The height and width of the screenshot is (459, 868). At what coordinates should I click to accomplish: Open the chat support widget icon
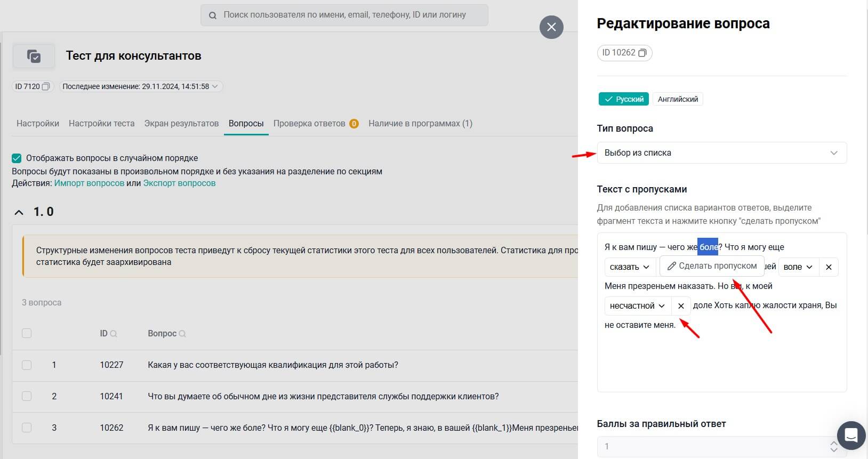[x=851, y=435]
